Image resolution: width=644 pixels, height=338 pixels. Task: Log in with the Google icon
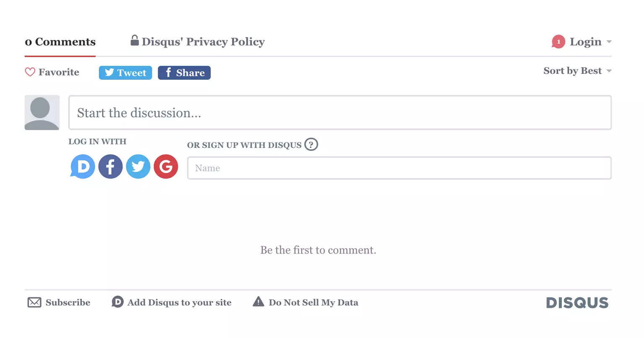(x=166, y=167)
